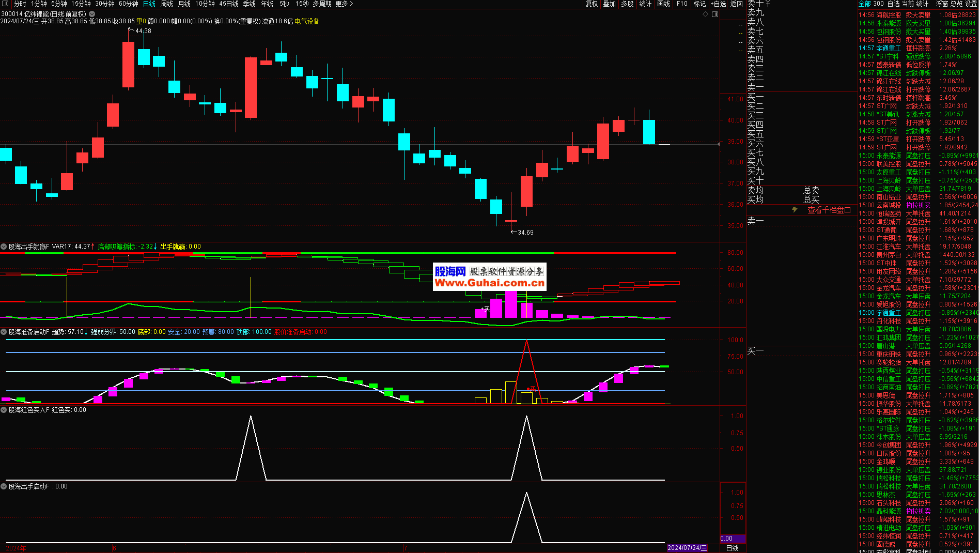Click the 电气设备 sector link
Screen dimensions: 980x553
point(307,21)
